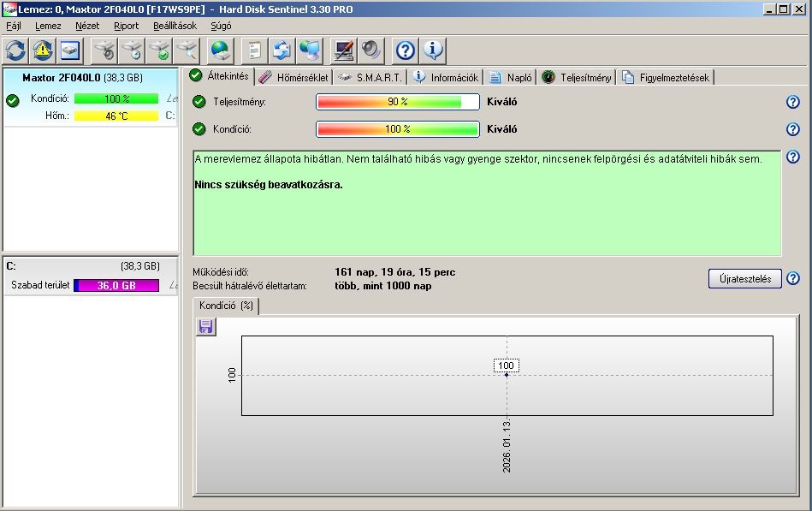Open the Riport menu

pos(127,26)
